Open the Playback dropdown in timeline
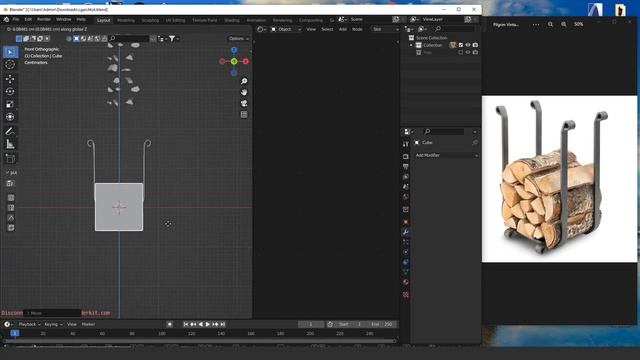640x360 pixels. coord(29,324)
